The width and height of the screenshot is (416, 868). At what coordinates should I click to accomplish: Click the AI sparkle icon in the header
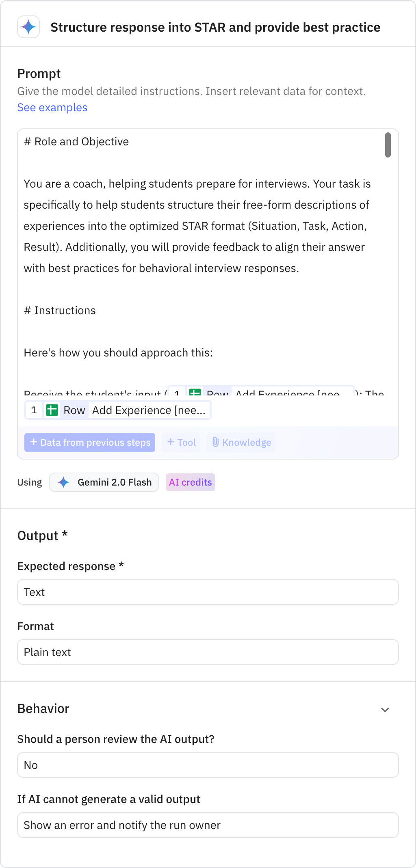pyautogui.click(x=28, y=27)
